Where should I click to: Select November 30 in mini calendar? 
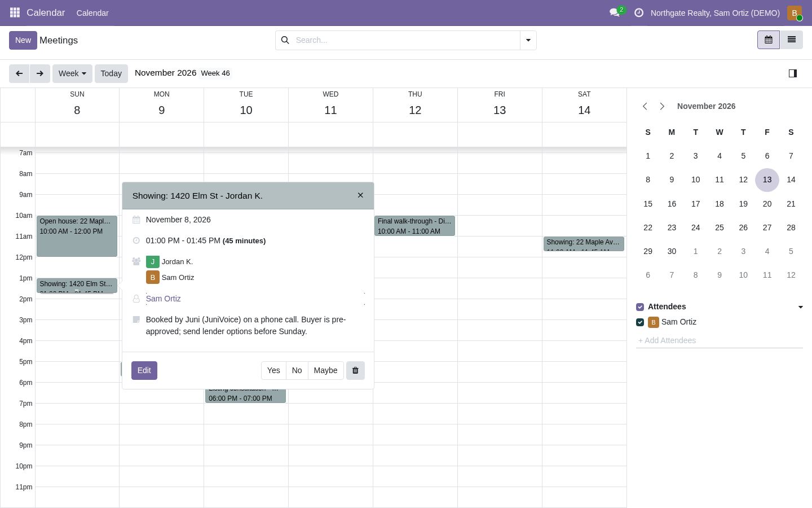tap(672, 251)
